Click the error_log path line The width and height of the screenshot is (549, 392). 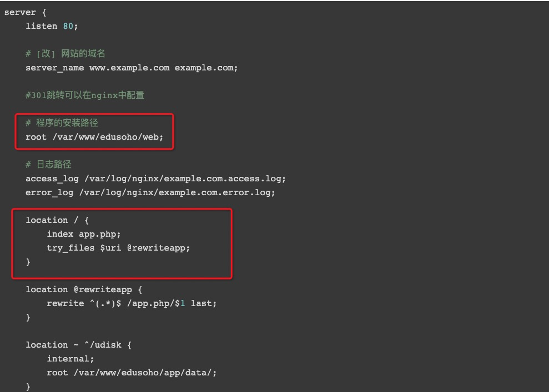point(150,193)
